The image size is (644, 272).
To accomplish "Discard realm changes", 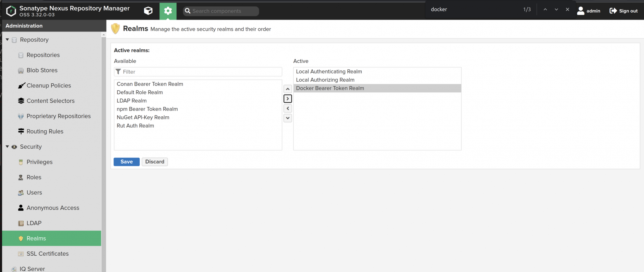I will (x=154, y=162).
